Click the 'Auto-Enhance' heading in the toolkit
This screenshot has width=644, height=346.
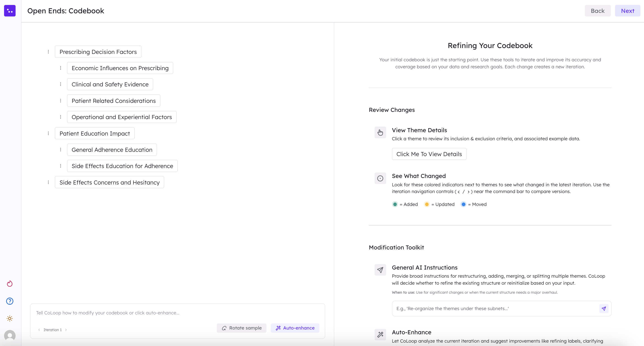pyautogui.click(x=411, y=332)
